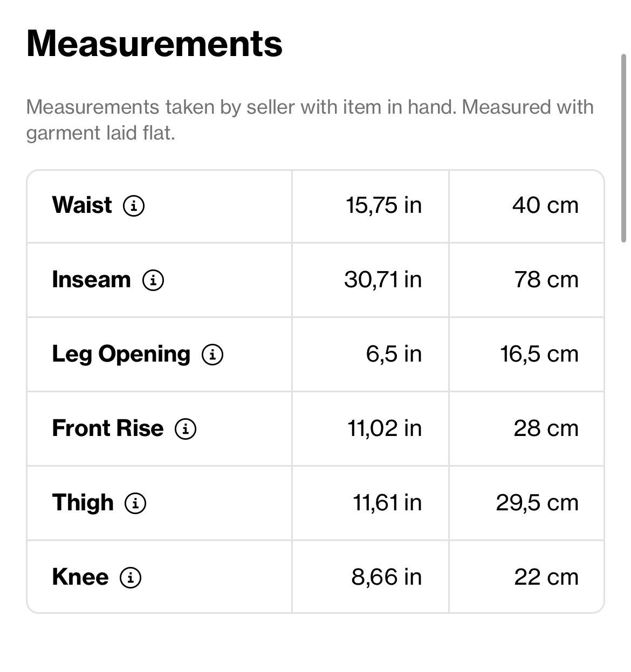
Task: Open the Knee info icon
Action: [x=131, y=577]
